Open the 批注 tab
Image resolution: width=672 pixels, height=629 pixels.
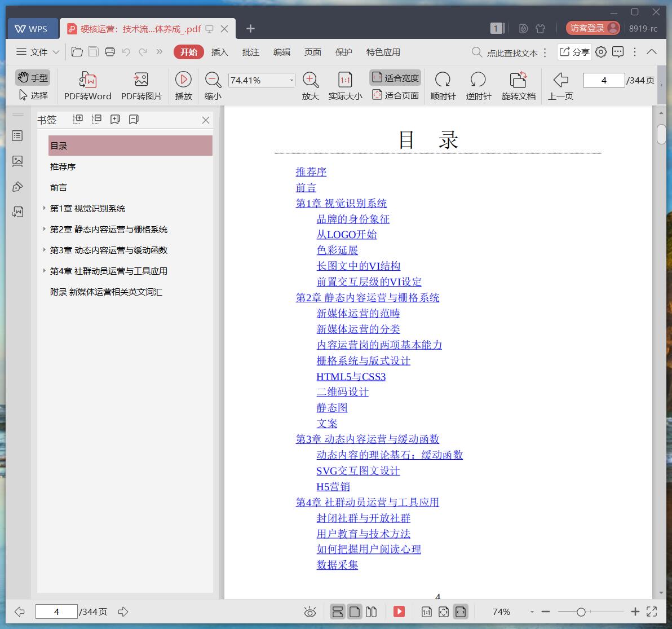pos(251,52)
